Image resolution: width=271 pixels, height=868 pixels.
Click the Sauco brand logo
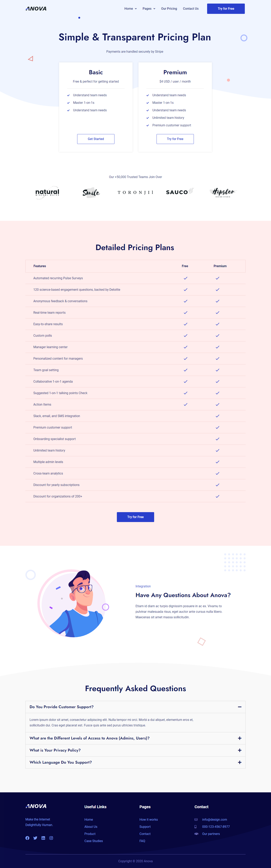click(179, 192)
